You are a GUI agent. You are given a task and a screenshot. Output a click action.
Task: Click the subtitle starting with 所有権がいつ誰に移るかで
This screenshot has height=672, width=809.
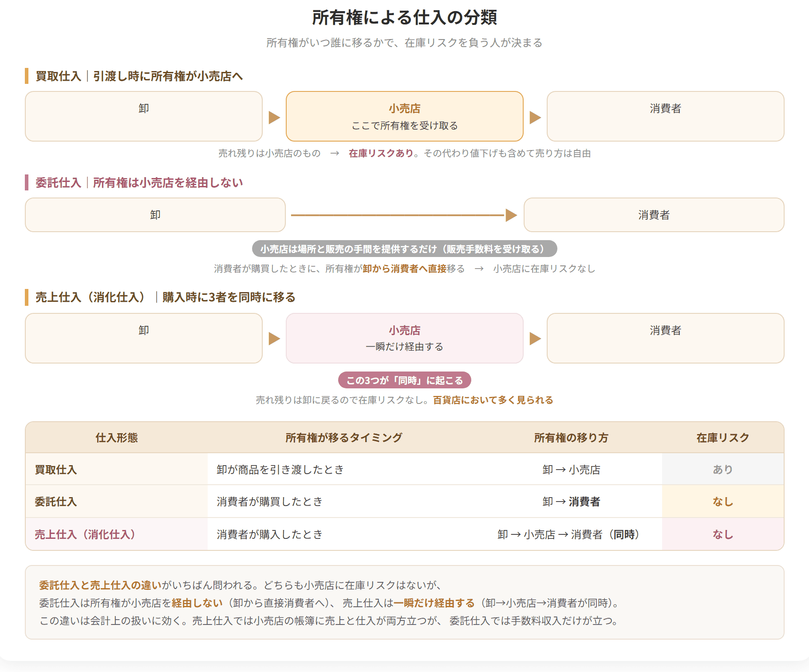pos(404,43)
